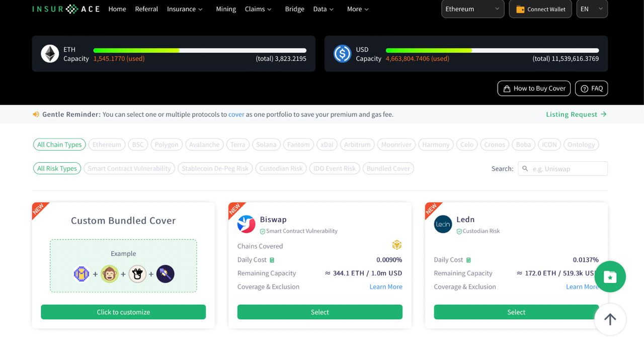Click the ETH capacity progress bar

click(200, 50)
